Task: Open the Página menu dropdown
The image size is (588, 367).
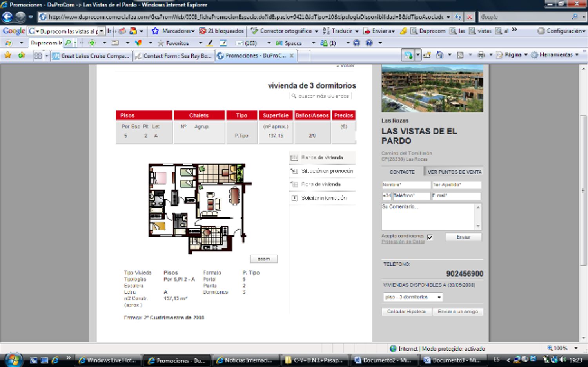Action: coord(512,55)
